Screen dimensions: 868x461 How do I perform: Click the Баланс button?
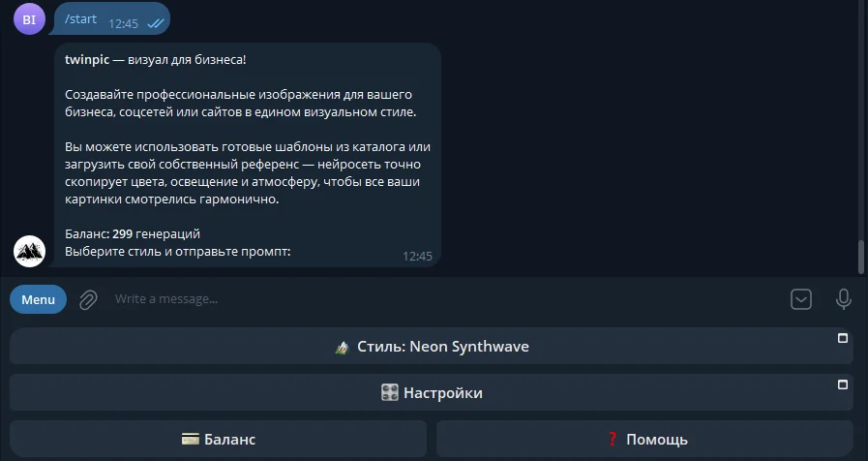coord(218,440)
